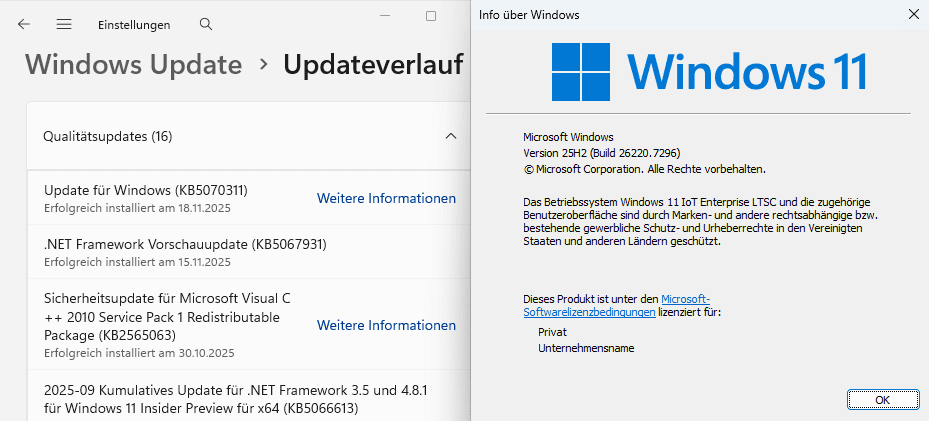The height and width of the screenshot is (421, 929).
Task: Open the Microsoft-Softwarelizenzbedingungen link
Action: [x=619, y=306]
